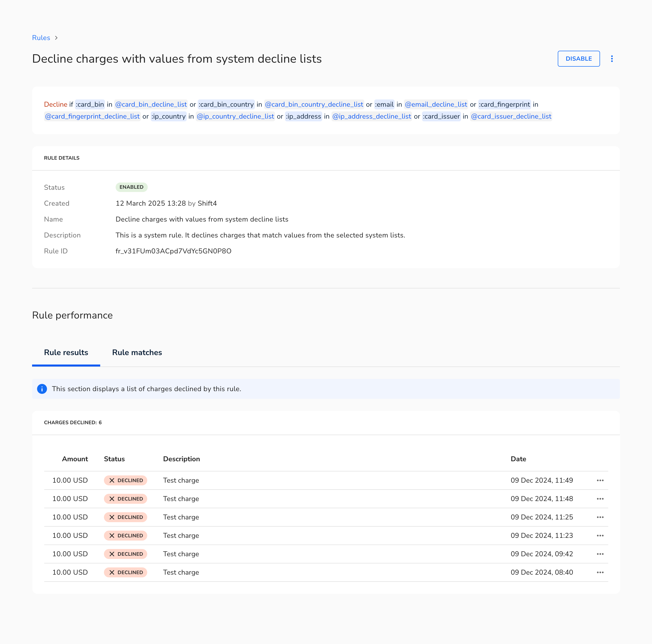Click the :ip_address attribute token
This screenshot has height=644, width=652.
[303, 116]
